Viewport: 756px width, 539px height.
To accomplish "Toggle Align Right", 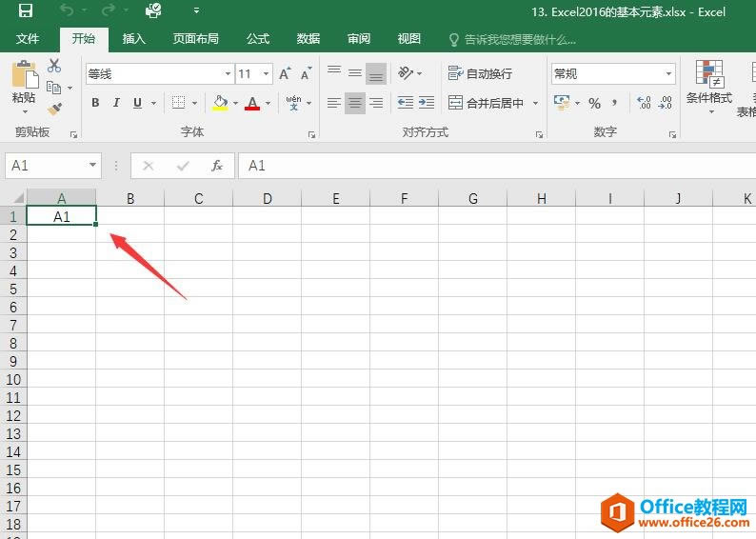I will (x=376, y=102).
